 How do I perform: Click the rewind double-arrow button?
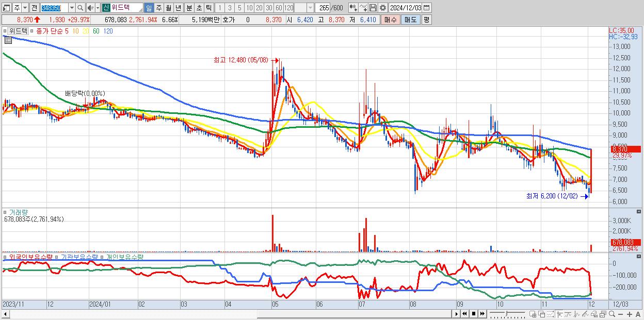[465, 314]
